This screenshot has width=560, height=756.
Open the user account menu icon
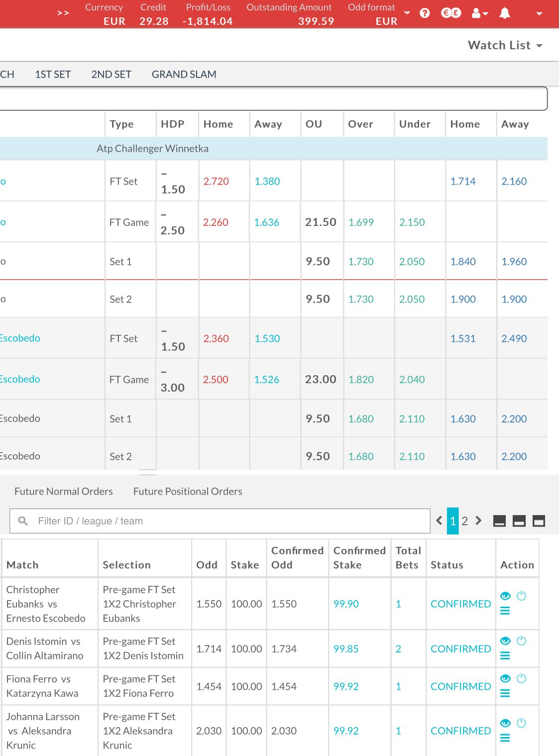point(479,13)
